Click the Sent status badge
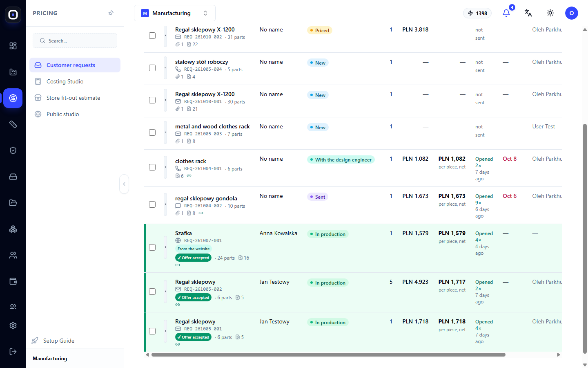This screenshot has width=588, height=368. coord(318,197)
